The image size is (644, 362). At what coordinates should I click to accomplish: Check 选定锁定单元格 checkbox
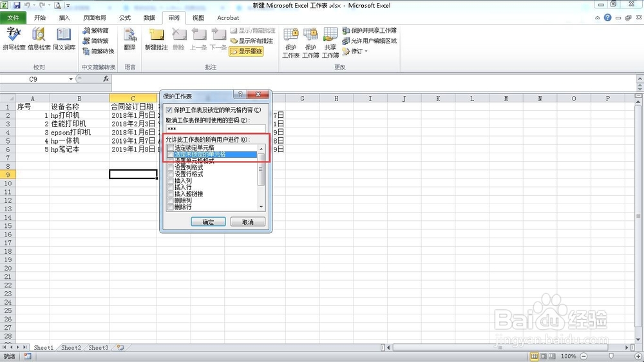point(170,148)
